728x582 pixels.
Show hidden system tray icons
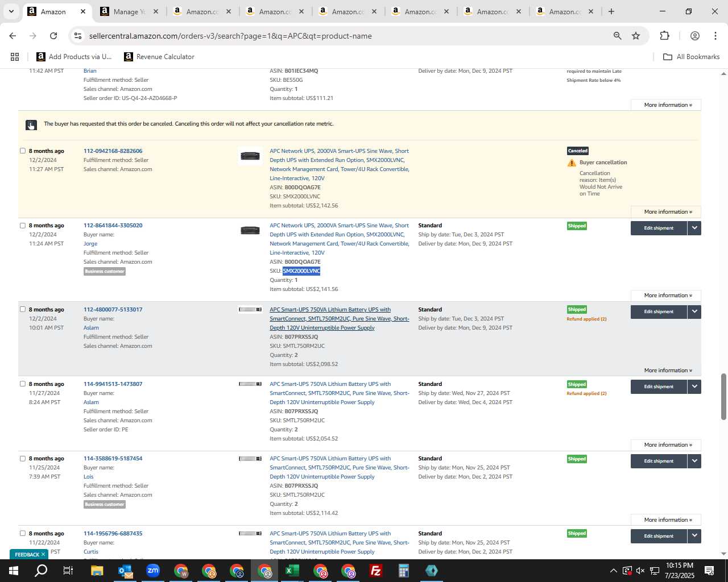[x=613, y=571]
